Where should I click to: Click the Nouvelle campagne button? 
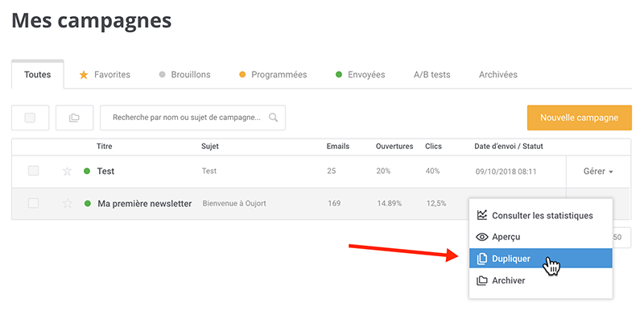click(x=579, y=118)
